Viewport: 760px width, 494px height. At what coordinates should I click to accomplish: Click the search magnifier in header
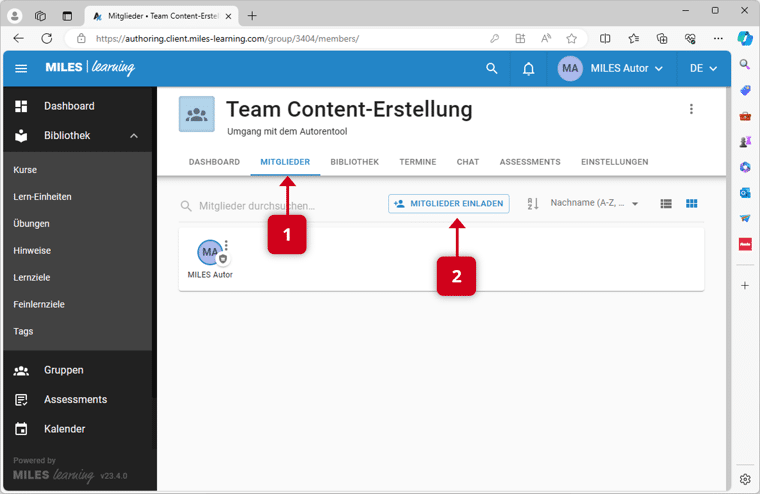(491, 69)
